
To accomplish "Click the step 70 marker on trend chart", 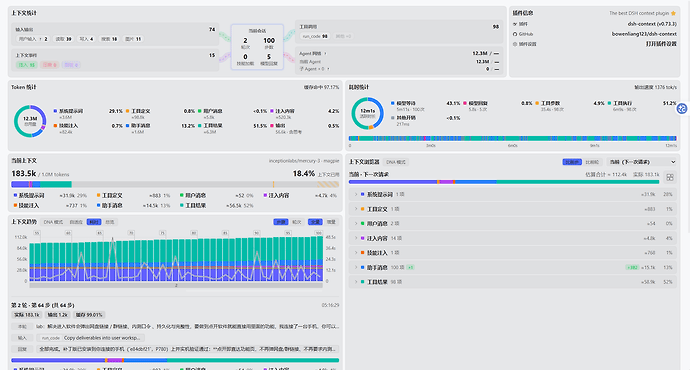I will click(131, 233).
